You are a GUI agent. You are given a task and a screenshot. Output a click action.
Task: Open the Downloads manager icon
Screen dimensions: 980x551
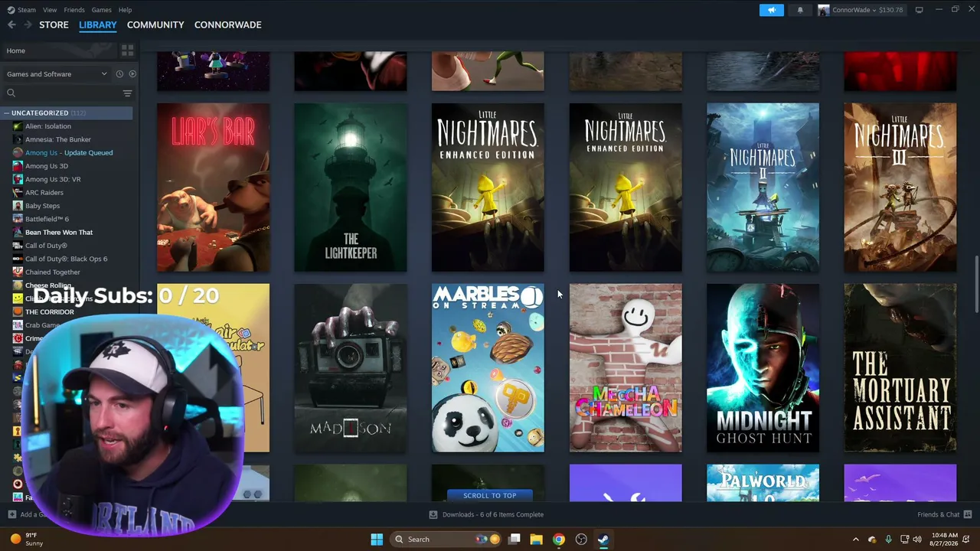tap(433, 515)
